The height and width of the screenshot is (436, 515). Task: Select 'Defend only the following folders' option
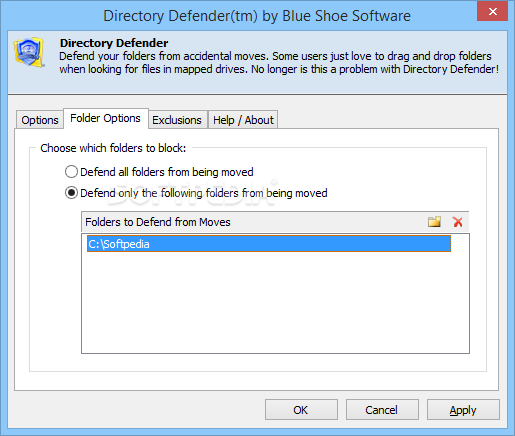point(196,193)
